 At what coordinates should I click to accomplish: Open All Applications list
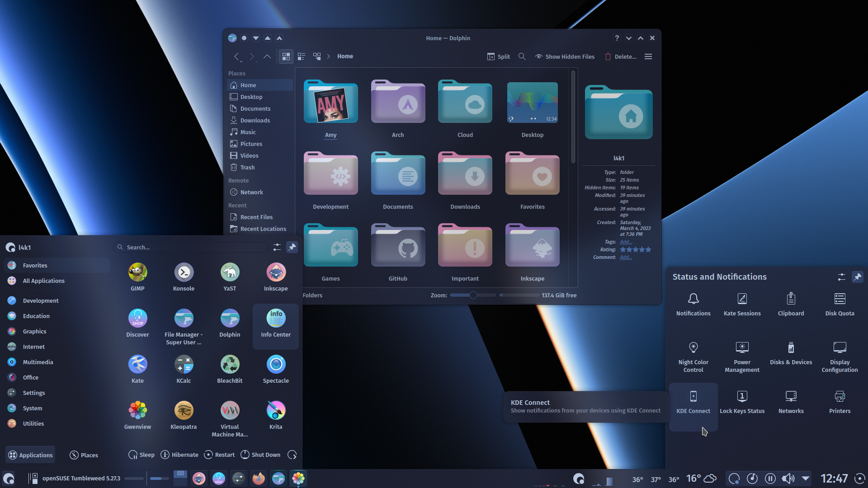pos(57,281)
